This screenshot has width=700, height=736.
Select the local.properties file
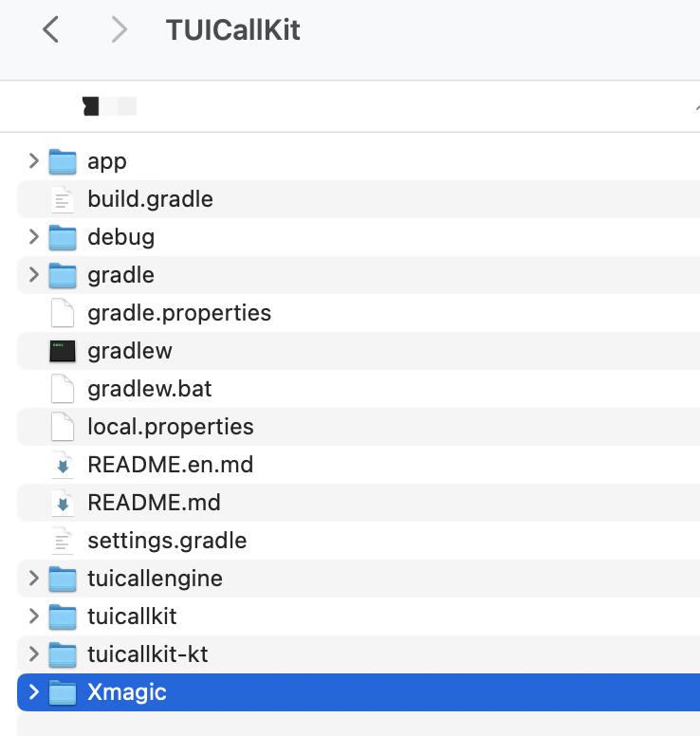(x=359, y=427)
